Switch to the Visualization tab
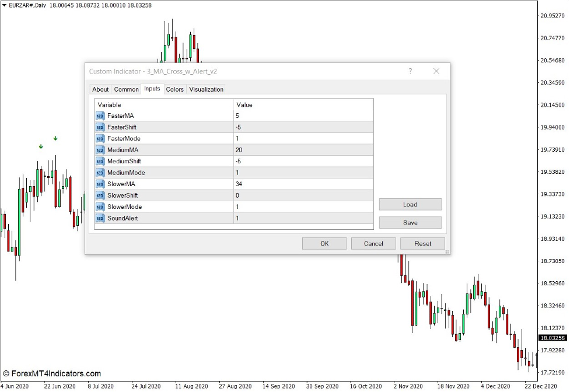 point(207,89)
